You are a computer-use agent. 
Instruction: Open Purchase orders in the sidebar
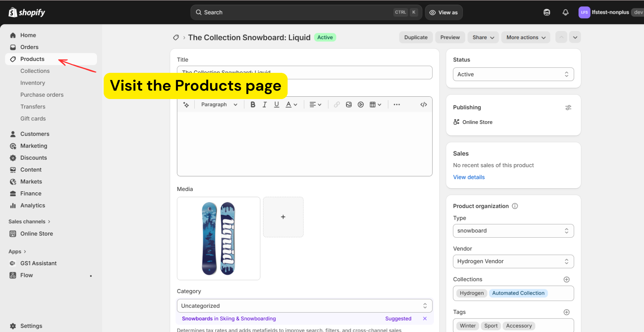coord(42,95)
